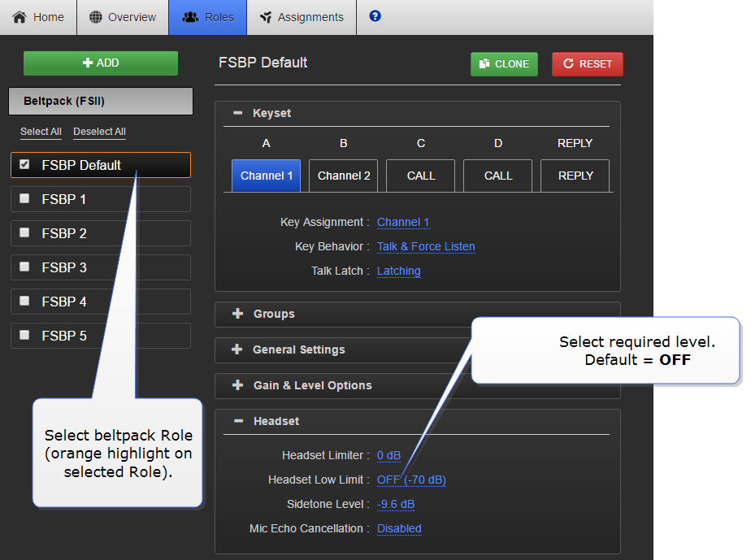Click the green ADD button
Viewport: 751px width, 560px height.
[101, 63]
